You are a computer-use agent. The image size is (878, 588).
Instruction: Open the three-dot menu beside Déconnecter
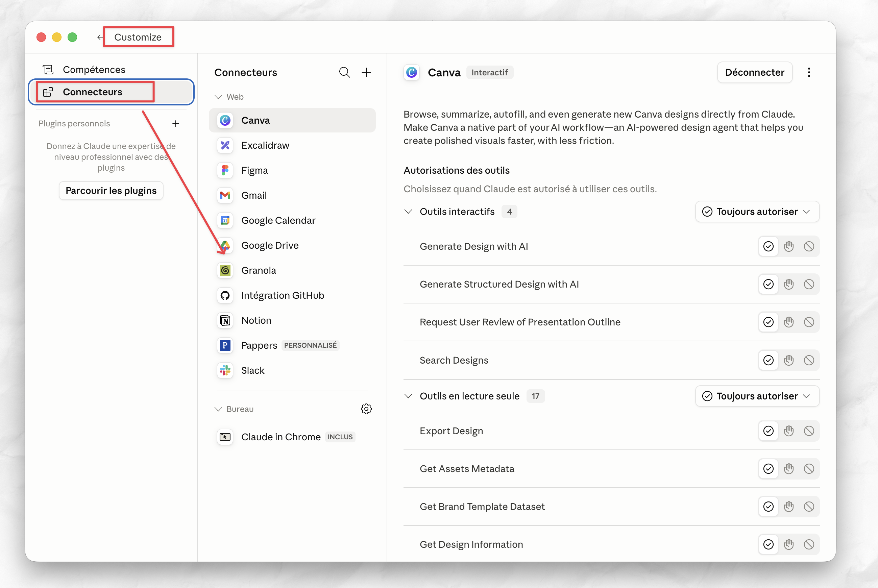click(x=809, y=72)
